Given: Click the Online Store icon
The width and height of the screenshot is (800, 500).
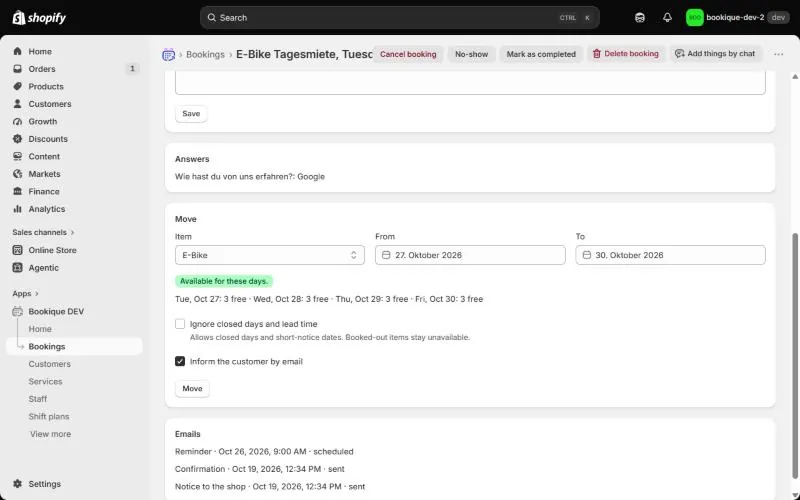Looking at the screenshot, I should coord(17,250).
